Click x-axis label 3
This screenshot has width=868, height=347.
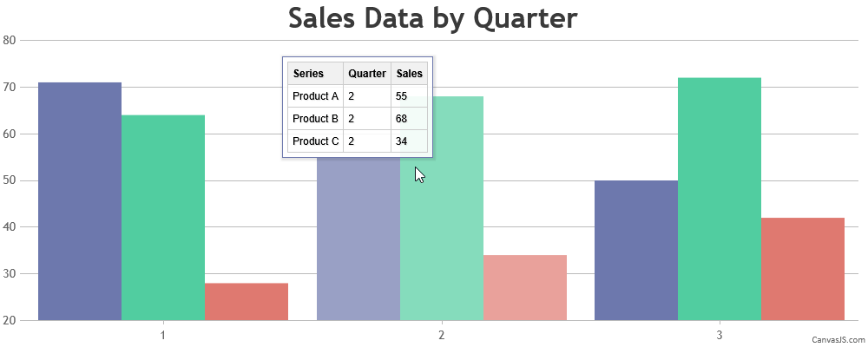720,334
